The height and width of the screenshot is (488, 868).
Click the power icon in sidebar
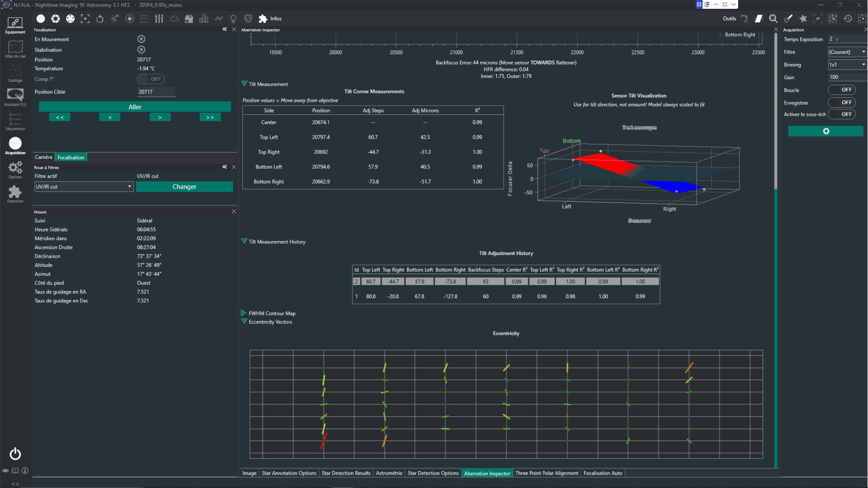point(15,454)
